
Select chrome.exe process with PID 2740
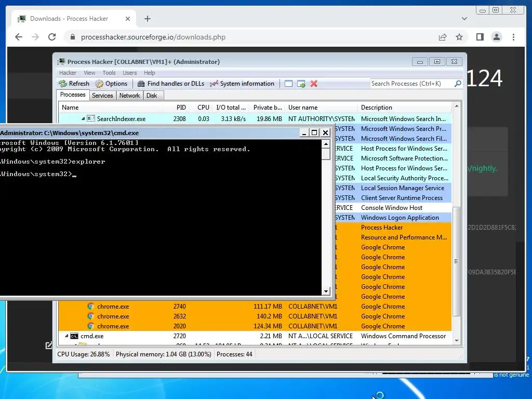pos(255,307)
